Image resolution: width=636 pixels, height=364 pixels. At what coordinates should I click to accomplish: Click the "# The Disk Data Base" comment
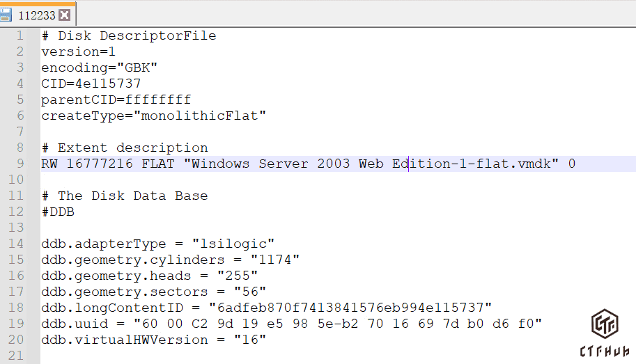[x=124, y=196]
